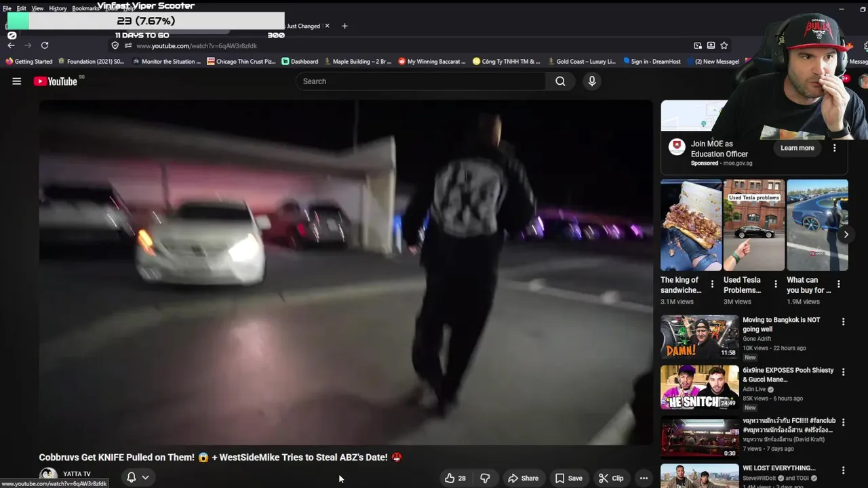Open 'The king of sandwiche...' short thumbnail

691,225
